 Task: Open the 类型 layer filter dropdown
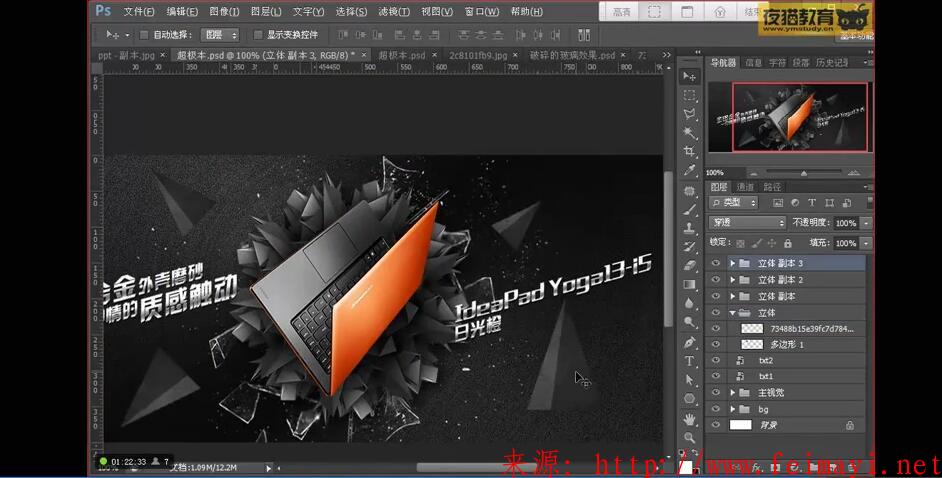click(734, 203)
